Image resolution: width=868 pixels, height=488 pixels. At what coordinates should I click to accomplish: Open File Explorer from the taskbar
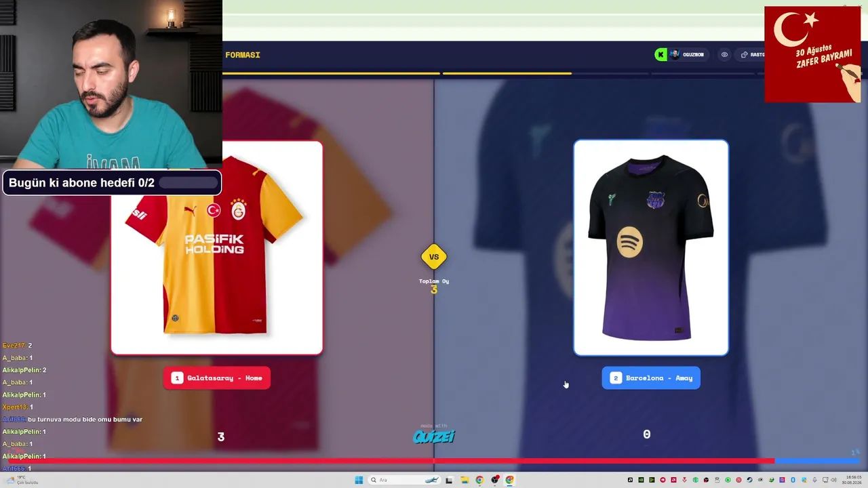[x=465, y=480]
